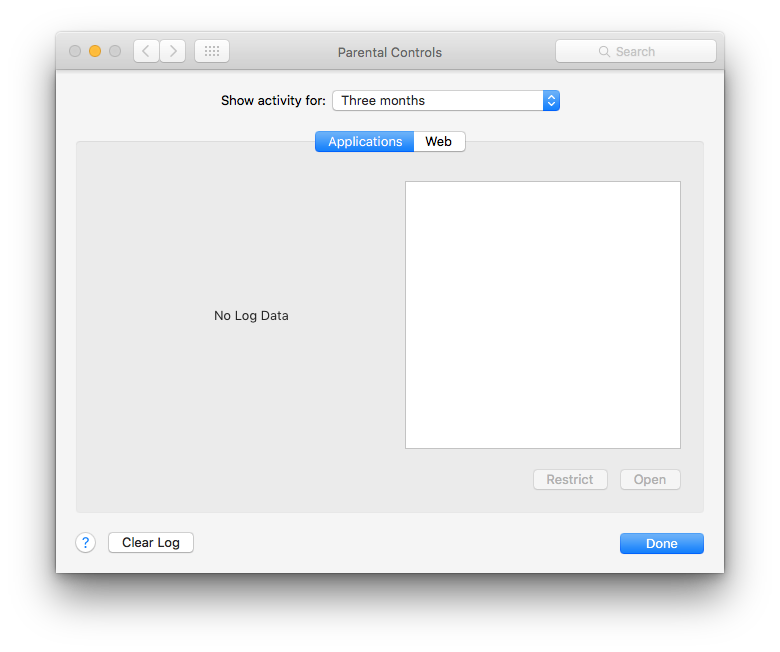Switch to the Web tab

tap(439, 142)
